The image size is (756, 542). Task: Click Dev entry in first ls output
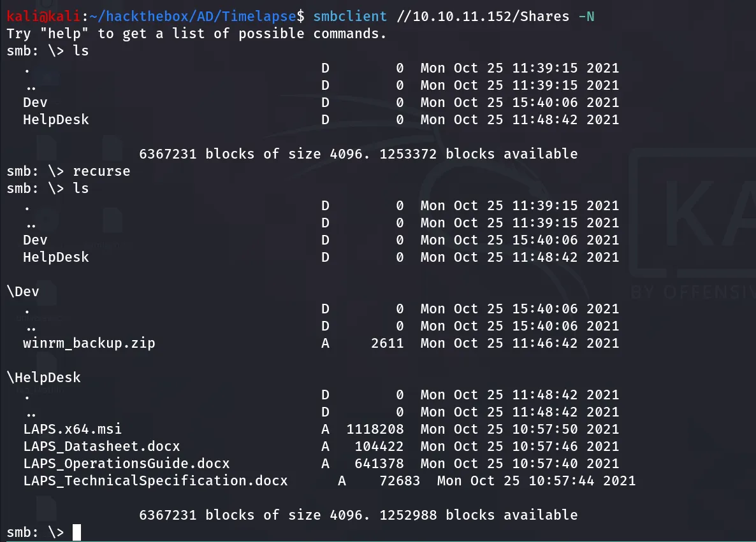[x=35, y=102]
